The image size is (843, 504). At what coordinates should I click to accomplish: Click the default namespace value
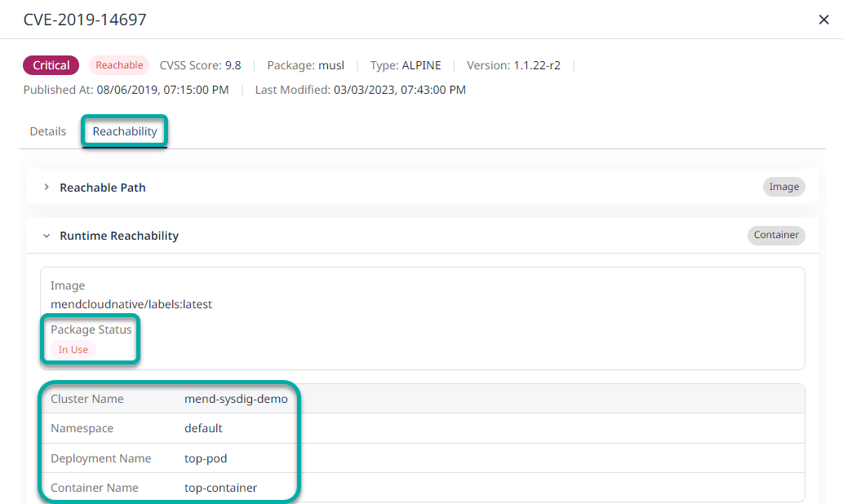pyautogui.click(x=203, y=428)
